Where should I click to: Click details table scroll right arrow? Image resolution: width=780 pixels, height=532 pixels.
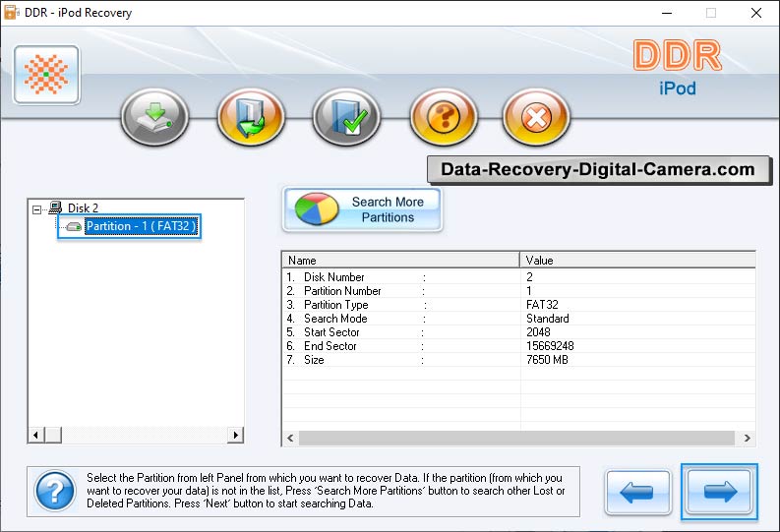(748, 438)
